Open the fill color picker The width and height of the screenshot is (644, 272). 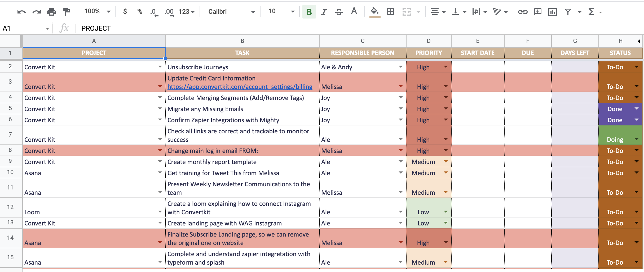pyautogui.click(x=375, y=12)
